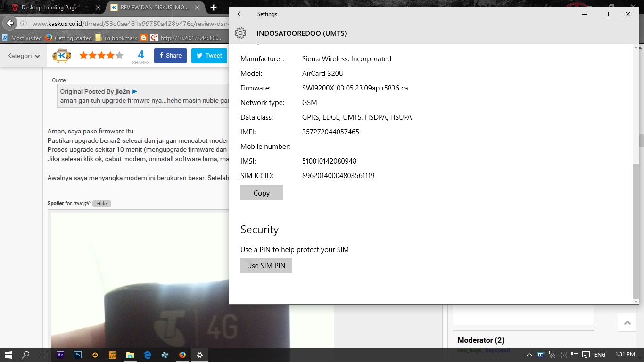Image resolution: width=644 pixels, height=362 pixels.
Task: Jump to jie2n original post arrow
Action: (135, 91)
